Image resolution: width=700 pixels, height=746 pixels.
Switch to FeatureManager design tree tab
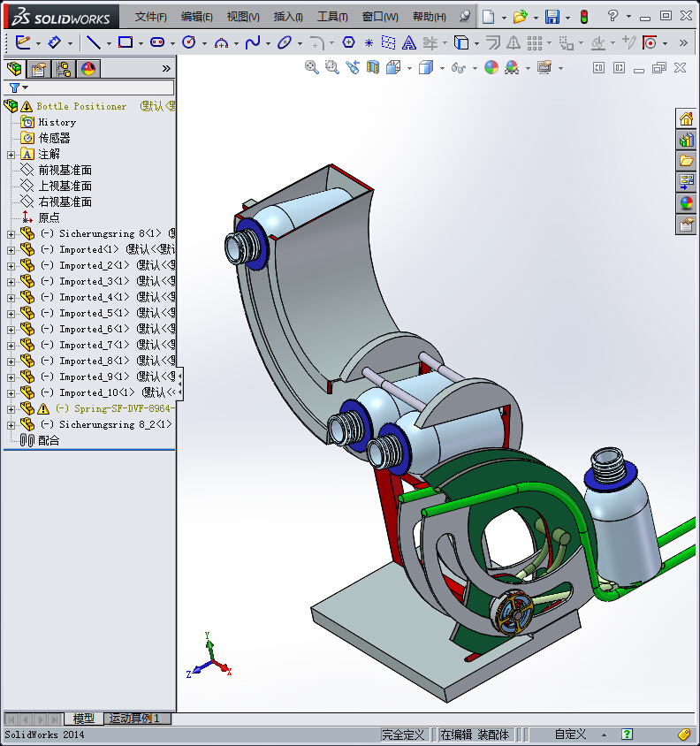[15, 69]
